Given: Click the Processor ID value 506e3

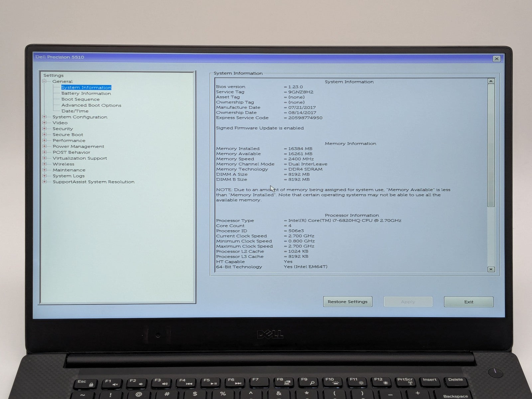Looking at the screenshot, I should [296, 231].
